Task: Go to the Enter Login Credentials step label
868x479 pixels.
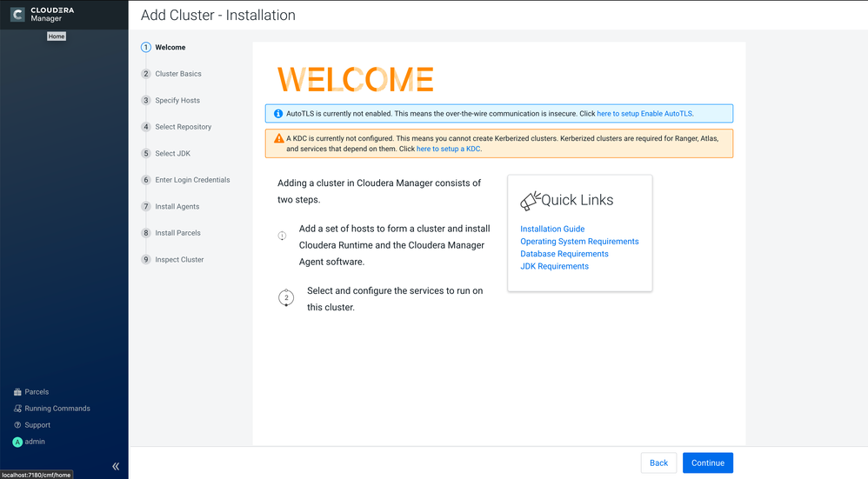Action: tap(192, 180)
